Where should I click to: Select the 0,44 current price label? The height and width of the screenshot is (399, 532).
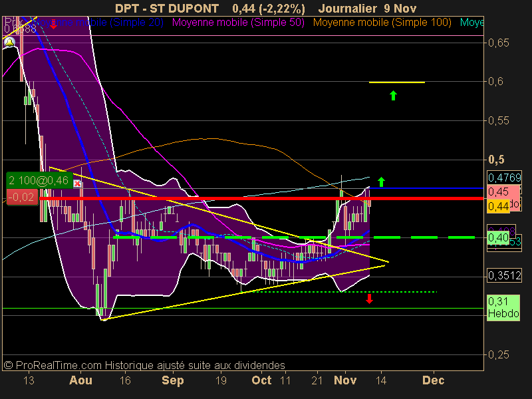[498, 206]
